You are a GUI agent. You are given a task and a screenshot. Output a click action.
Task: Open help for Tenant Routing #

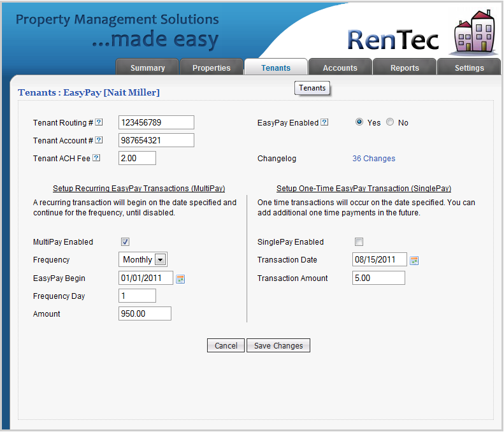[99, 122]
